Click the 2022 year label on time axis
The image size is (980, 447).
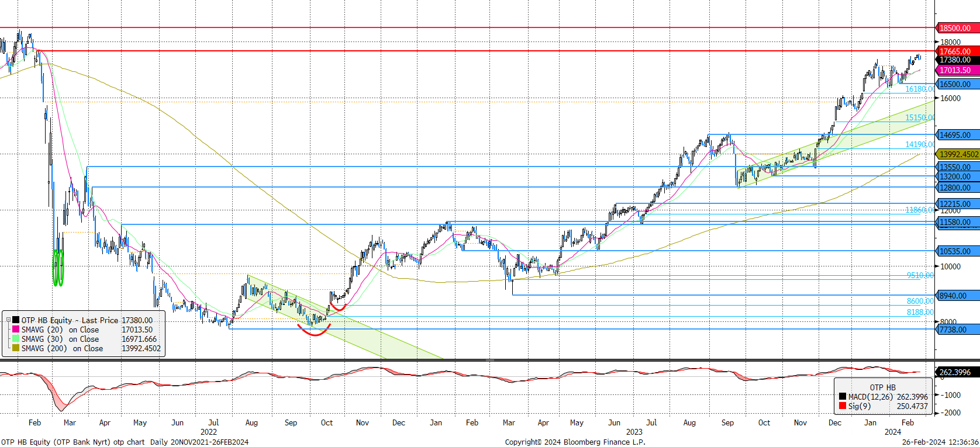coord(209,432)
